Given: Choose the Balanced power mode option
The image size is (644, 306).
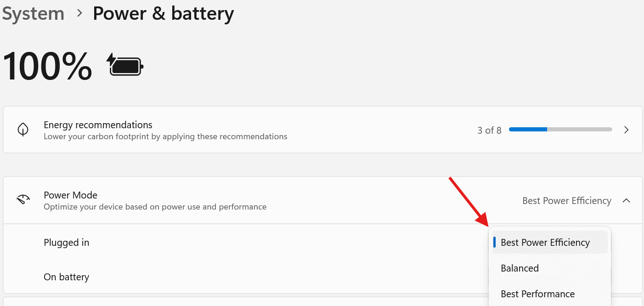Looking at the screenshot, I should tap(520, 268).
